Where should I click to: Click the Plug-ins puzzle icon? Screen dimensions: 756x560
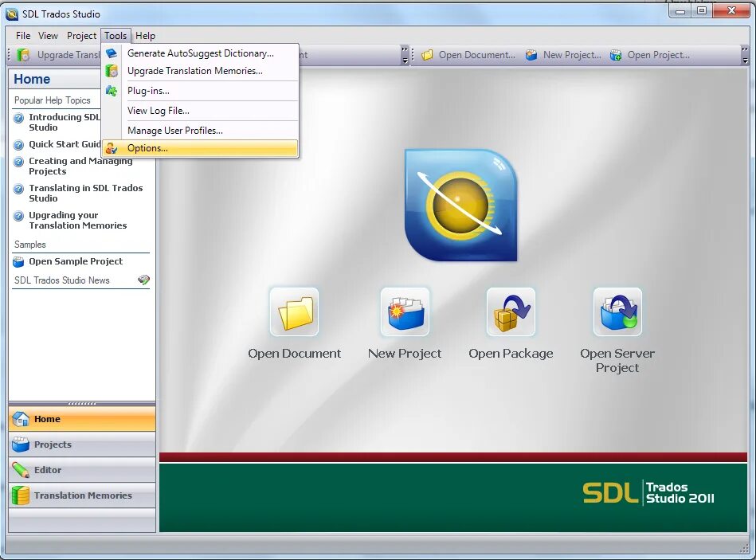point(112,91)
